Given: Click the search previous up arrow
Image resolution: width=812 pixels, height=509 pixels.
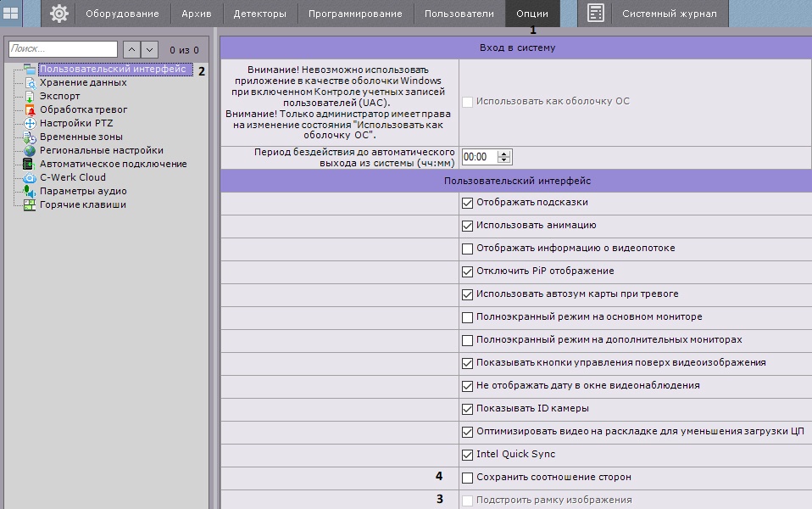Looking at the screenshot, I should (x=131, y=50).
